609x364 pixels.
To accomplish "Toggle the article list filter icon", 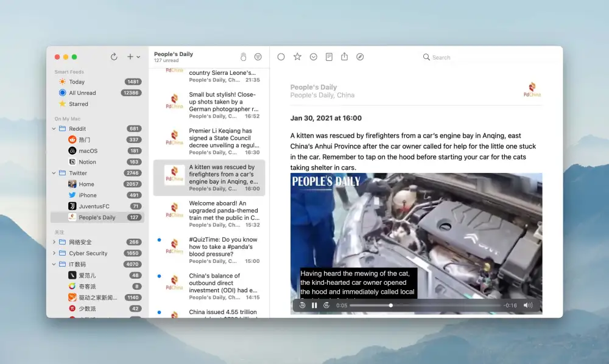I will pyautogui.click(x=258, y=57).
